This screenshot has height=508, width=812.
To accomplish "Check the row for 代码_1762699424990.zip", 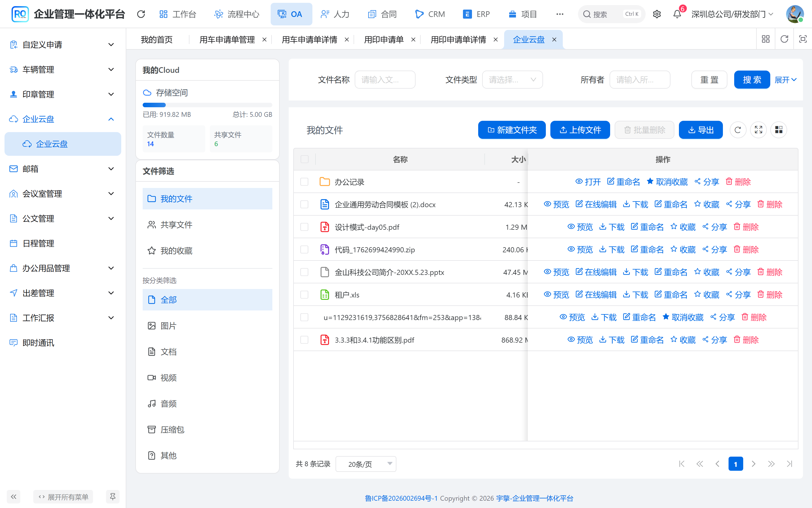I will [304, 249].
